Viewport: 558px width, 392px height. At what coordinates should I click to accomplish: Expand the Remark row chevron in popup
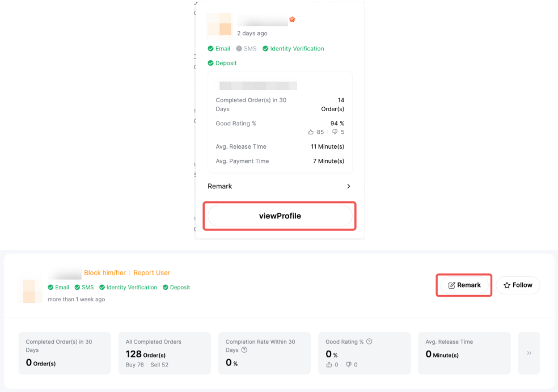tap(348, 187)
